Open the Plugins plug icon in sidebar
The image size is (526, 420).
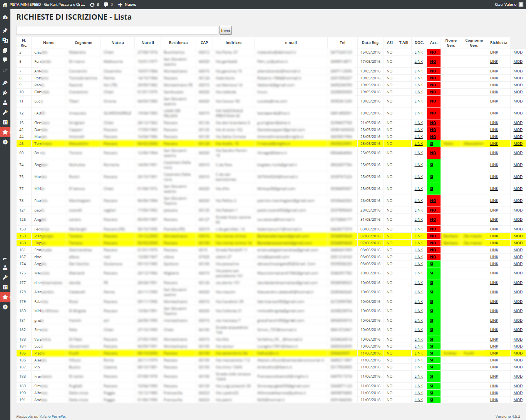click(x=5, y=93)
